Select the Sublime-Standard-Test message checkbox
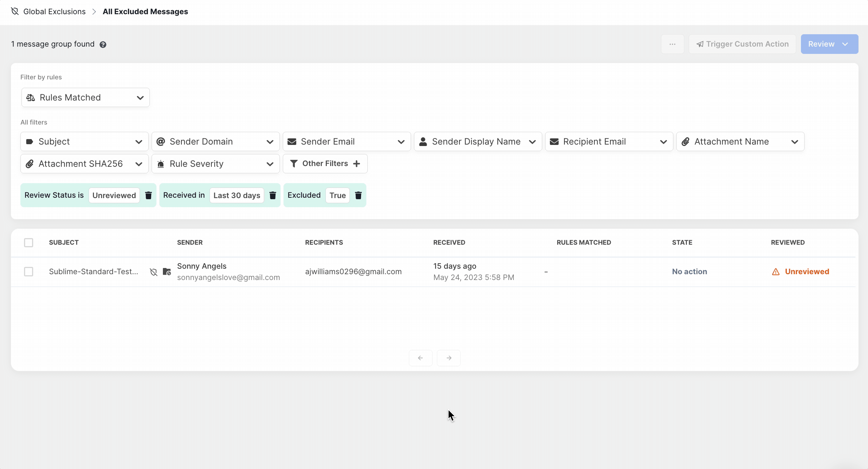 28,272
